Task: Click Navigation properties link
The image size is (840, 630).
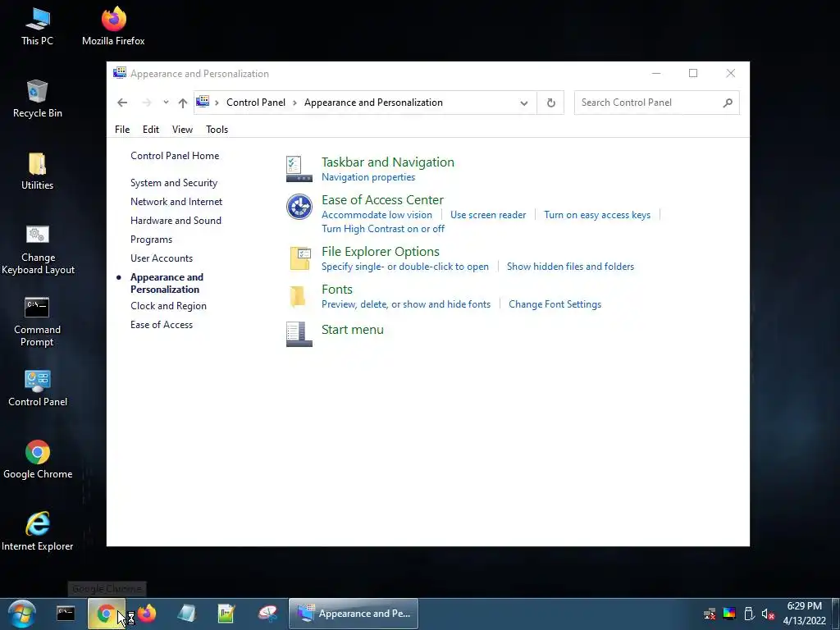Action: (368, 177)
